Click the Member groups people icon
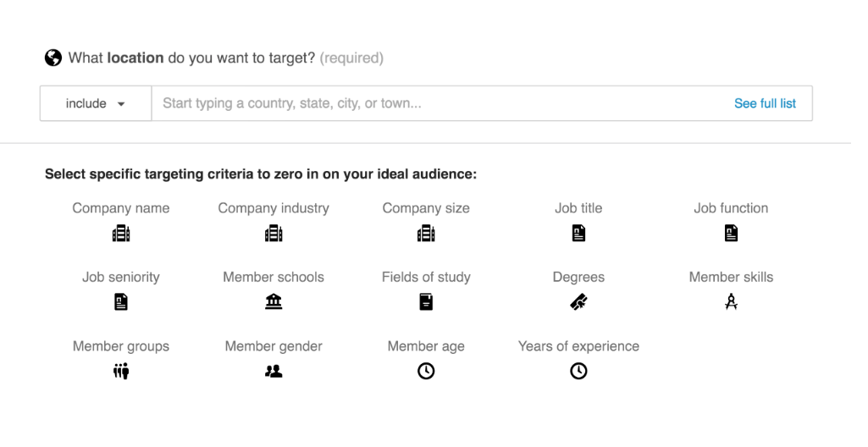This screenshot has width=868, height=447. (x=121, y=371)
